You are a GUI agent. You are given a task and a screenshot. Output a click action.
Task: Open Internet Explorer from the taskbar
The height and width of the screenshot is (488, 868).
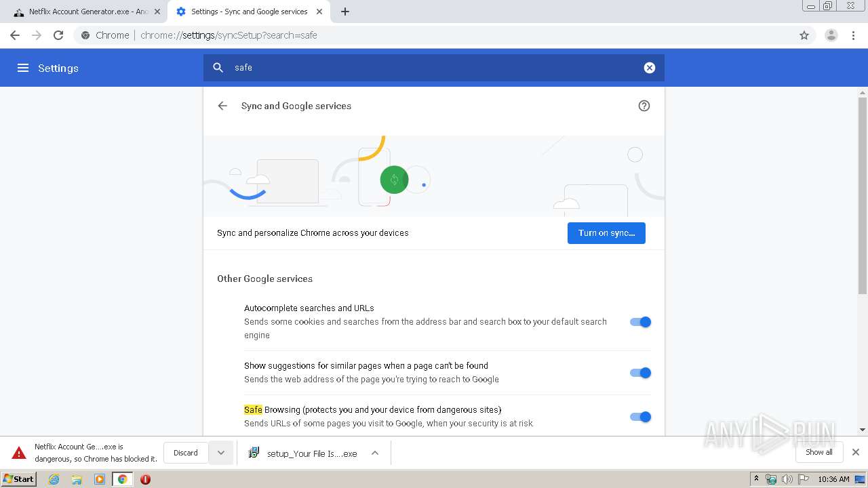[x=54, y=479]
